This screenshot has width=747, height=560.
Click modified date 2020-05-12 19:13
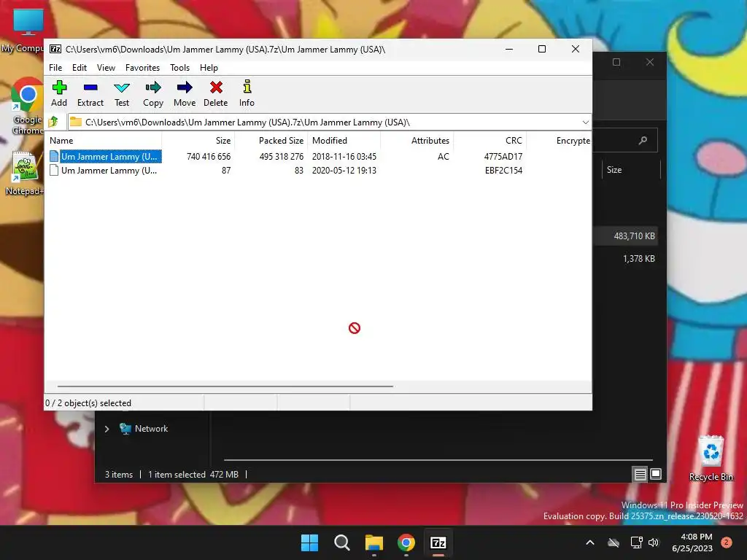point(344,170)
